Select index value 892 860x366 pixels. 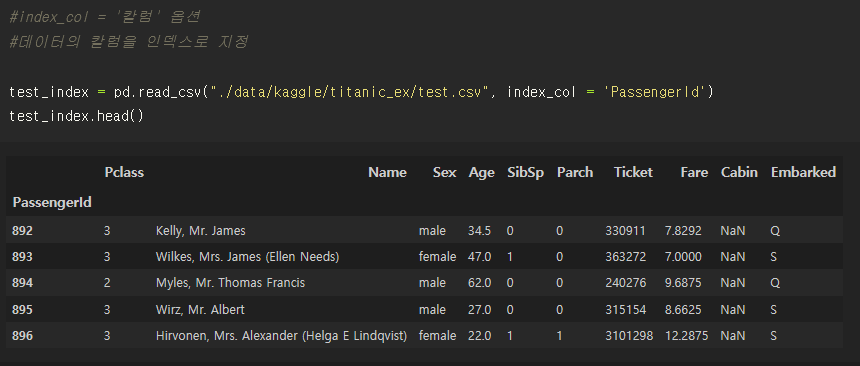pos(22,231)
